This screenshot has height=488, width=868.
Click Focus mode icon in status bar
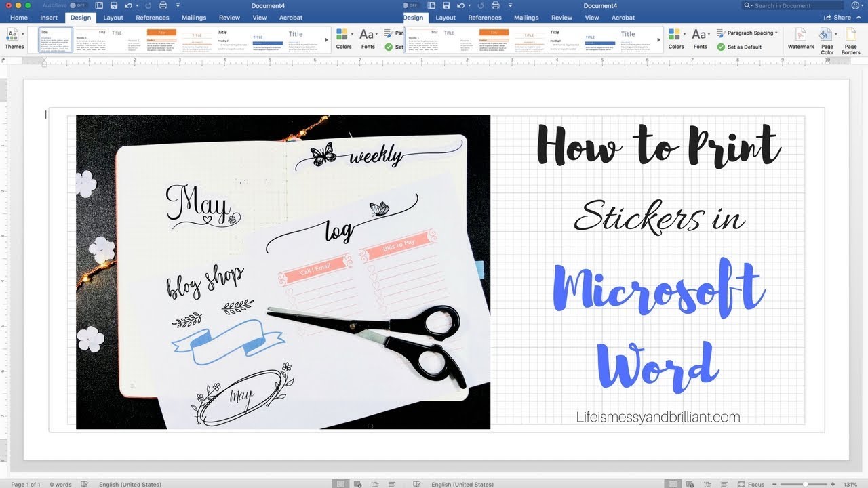[740, 484]
